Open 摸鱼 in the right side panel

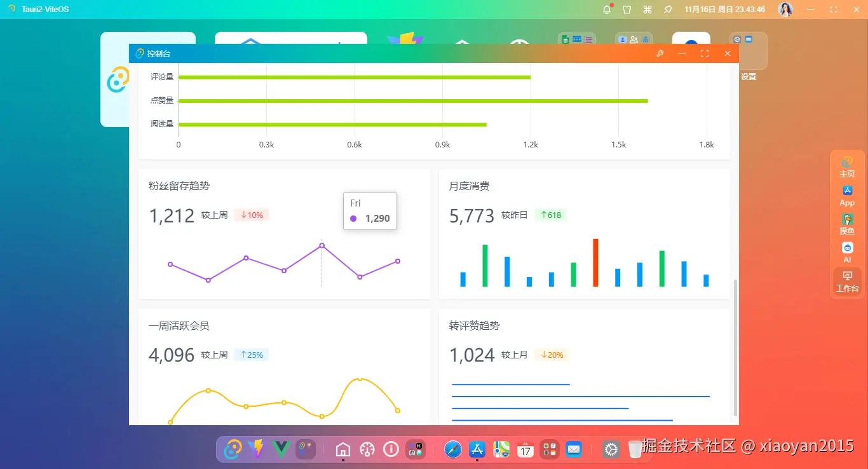point(847,224)
